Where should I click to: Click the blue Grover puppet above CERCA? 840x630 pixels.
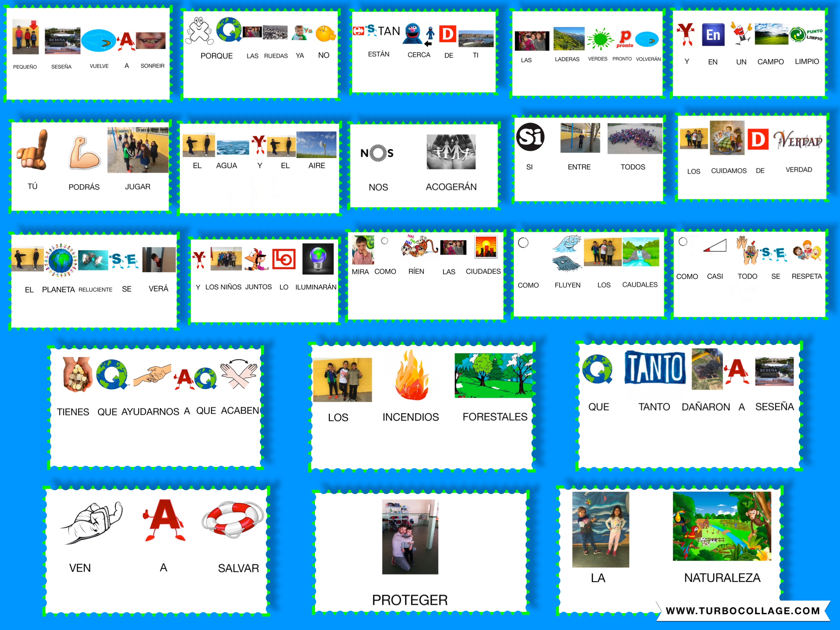point(413,33)
